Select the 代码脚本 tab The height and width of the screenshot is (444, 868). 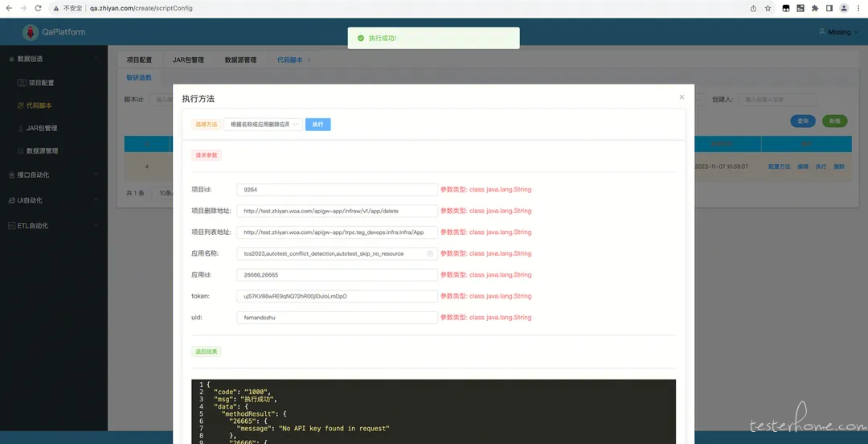289,60
